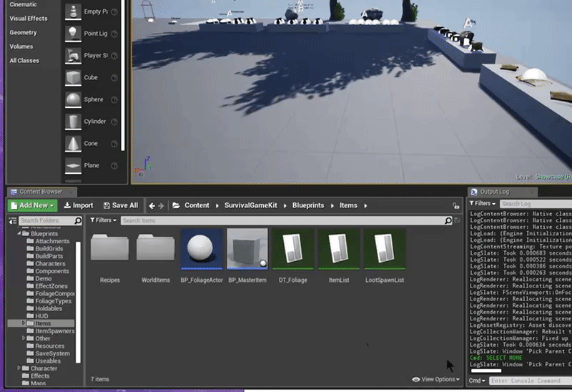Save the asset search as a collection

(457, 220)
